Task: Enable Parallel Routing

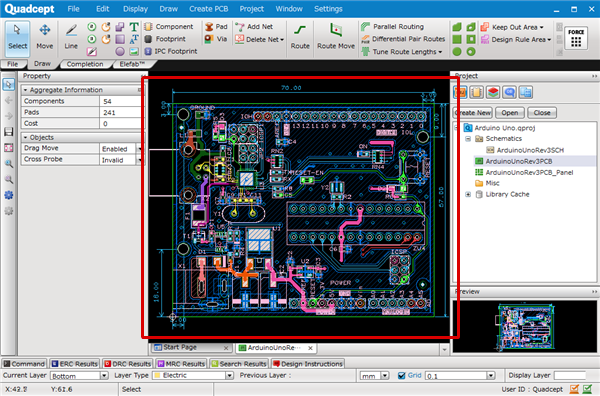Action: coord(393,27)
